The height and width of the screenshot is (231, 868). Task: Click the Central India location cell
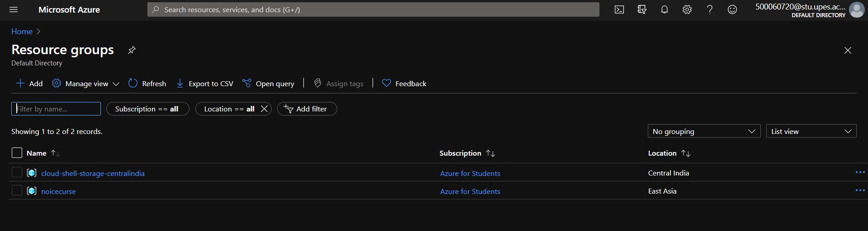(669, 173)
